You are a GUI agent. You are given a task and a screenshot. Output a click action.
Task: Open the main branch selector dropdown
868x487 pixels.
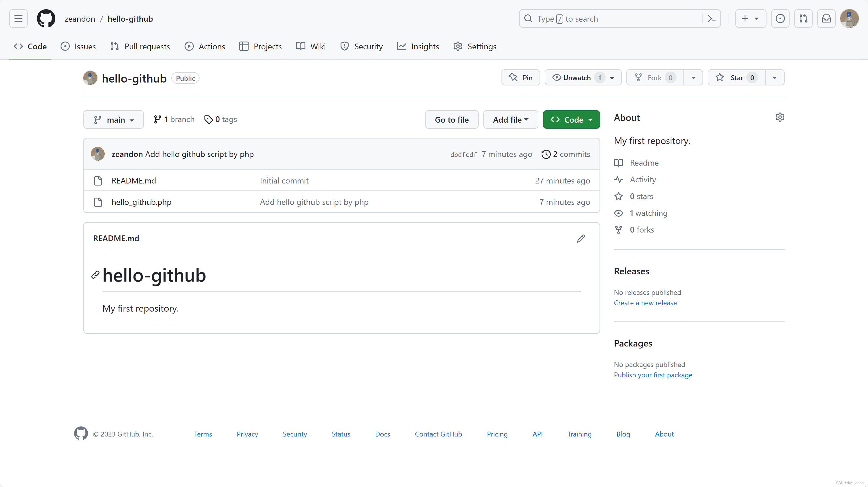tap(114, 119)
